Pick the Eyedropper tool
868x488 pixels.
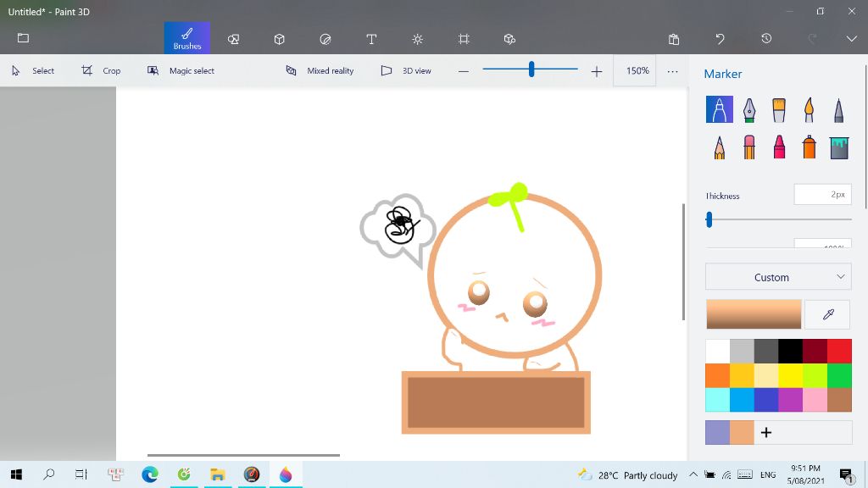click(828, 314)
